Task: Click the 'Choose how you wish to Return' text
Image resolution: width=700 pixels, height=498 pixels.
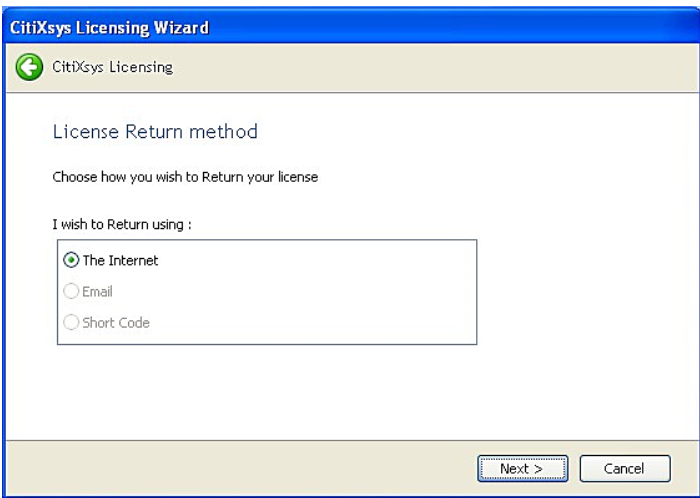Action: (x=185, y=177)
